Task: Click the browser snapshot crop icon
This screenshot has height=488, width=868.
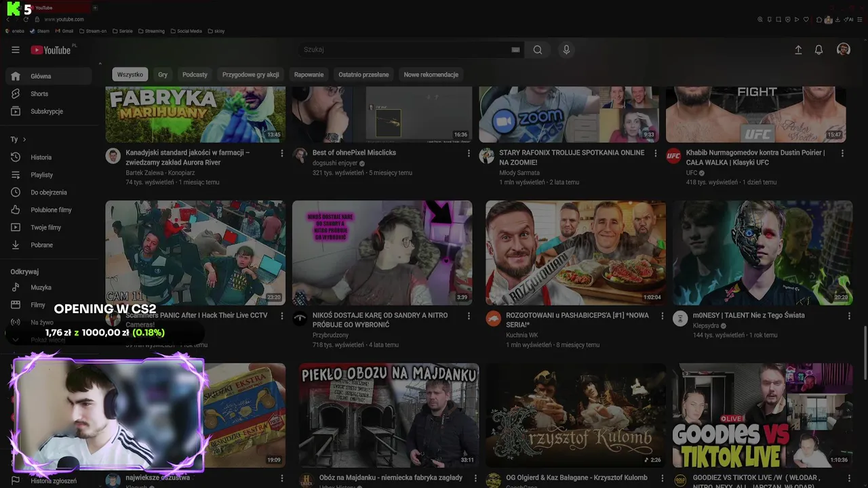Action: [x=778, y=19]
